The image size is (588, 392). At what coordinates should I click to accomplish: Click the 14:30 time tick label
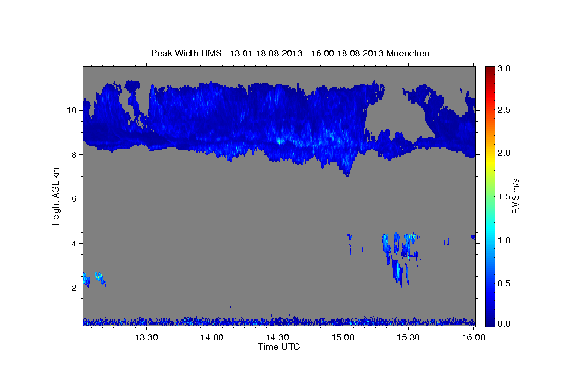(277, 337)
